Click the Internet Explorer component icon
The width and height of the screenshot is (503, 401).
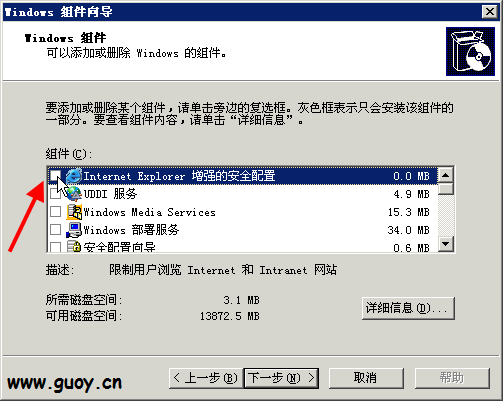click(x=74, y=176)
